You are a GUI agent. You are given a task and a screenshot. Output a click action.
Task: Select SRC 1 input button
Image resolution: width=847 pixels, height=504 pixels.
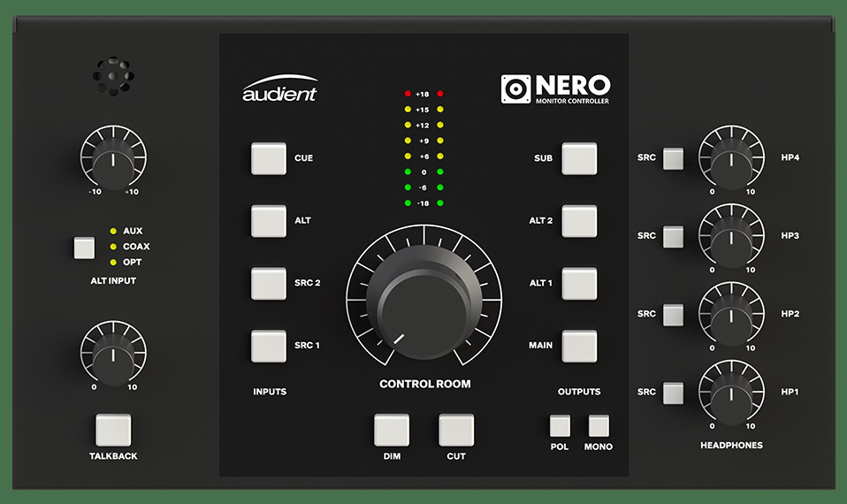pyautogui.click(x=268, y=346)
